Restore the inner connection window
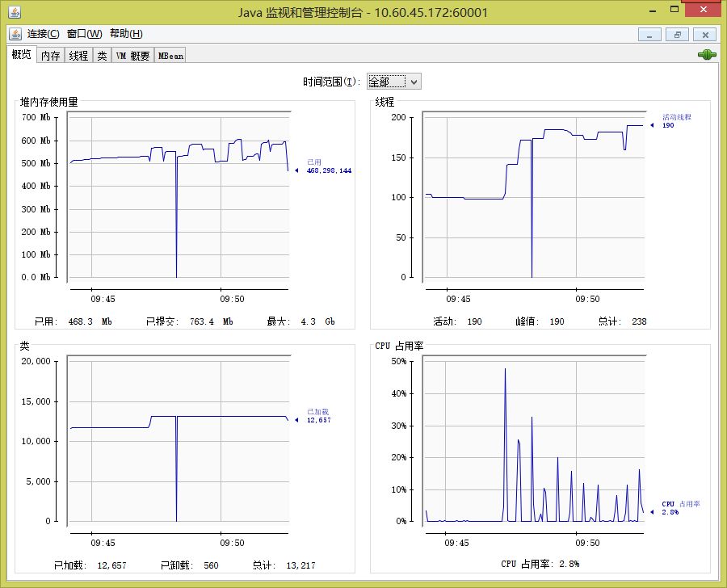This screenshot has height=588, width=727. click(x=678, y=35)
